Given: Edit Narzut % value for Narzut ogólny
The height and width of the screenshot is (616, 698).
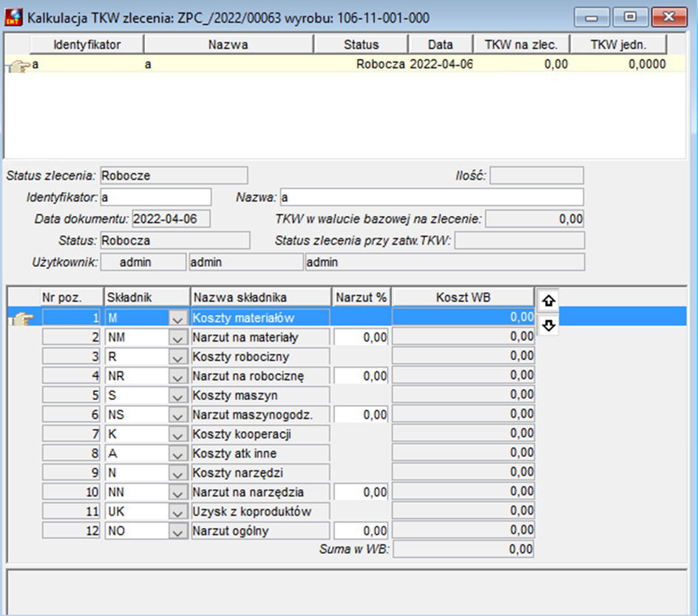Looking at the screenshot, I should [361, 530].
